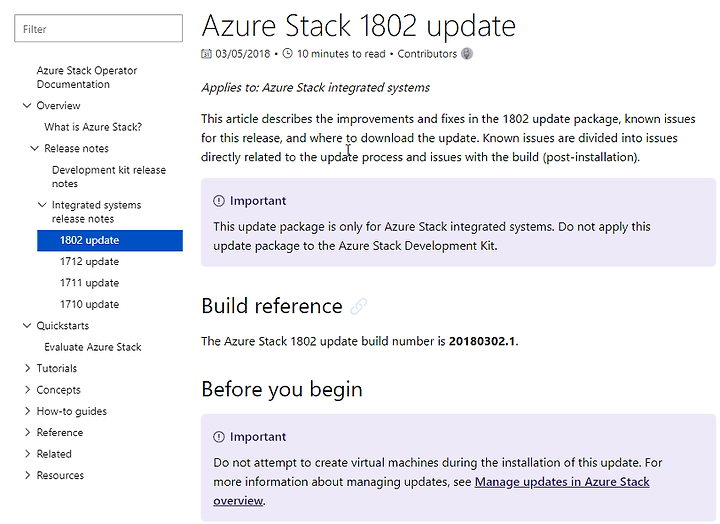The width and height of the screenshot is (720, 524).
Task: Expand the Reference section chevron
Action: click(27, 433)
